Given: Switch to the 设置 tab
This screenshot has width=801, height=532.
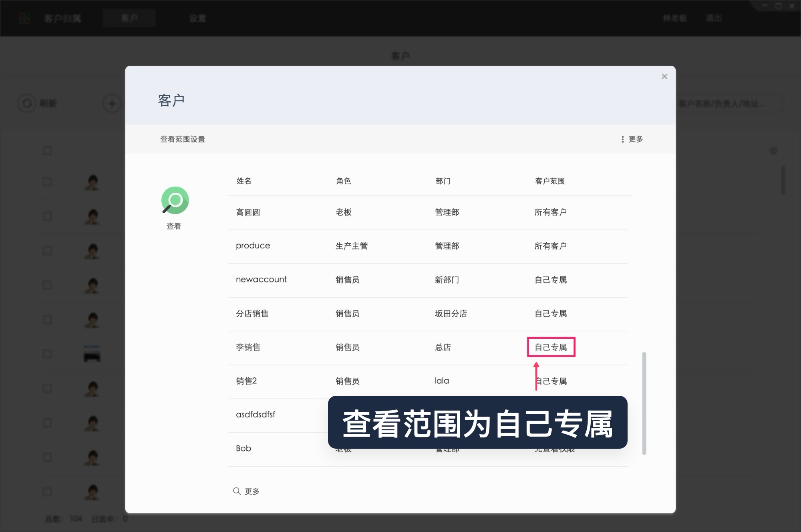Looking at the screenshot, I should [x=197, y=18].
